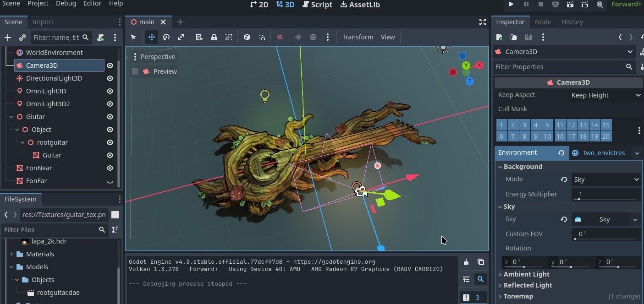644x304 pixels.
Task: Toggle cull mask layer 5
Action: [x=547, y=125]
